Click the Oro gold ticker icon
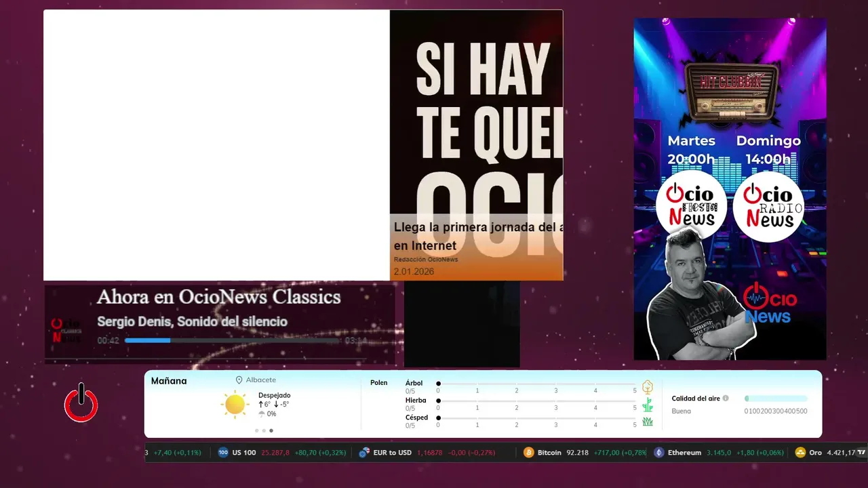Screen dimensions: 868x488 [x=801, y=453]
